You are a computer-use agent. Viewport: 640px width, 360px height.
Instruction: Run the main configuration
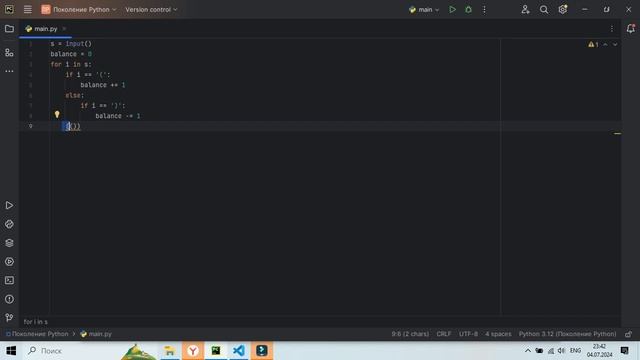click(452, 9)
